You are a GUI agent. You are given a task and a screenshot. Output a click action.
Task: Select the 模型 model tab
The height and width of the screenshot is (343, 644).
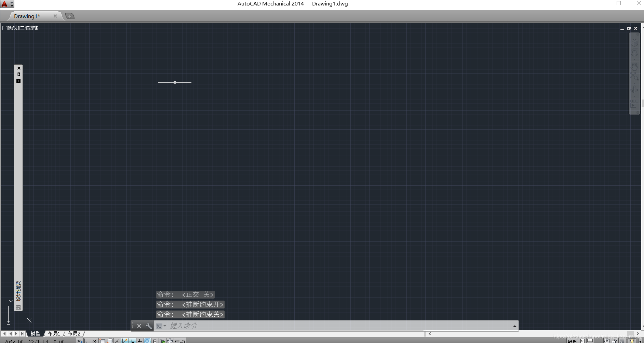tap(35, 333)
